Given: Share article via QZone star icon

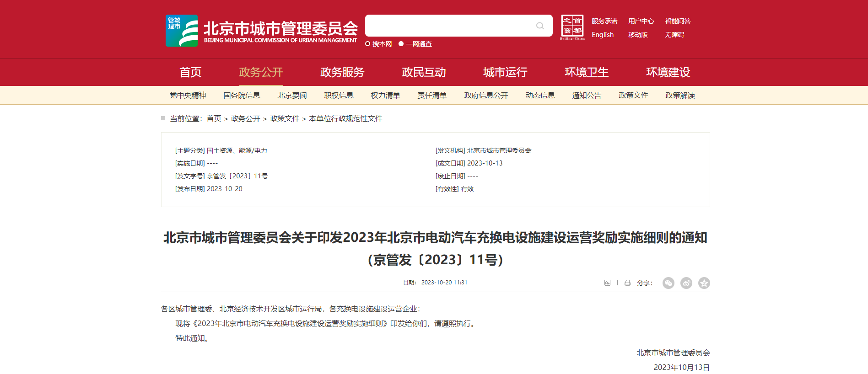Looking at the screenshot, I should pos(704,283).
